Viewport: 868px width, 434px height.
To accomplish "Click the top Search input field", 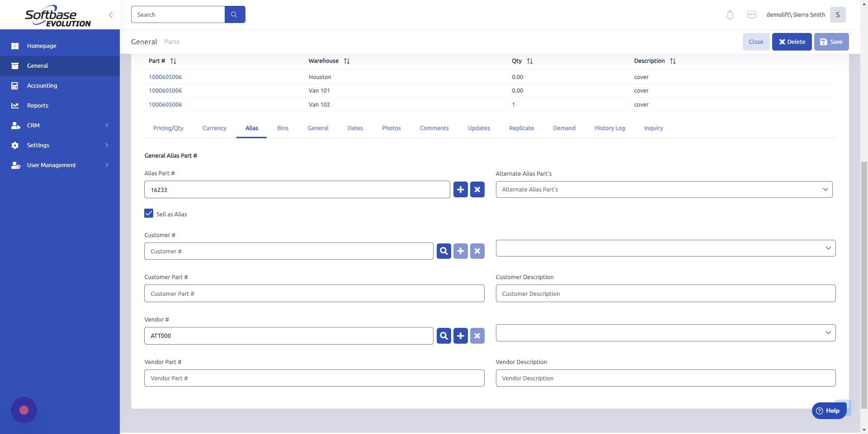I will click(178, 14).
